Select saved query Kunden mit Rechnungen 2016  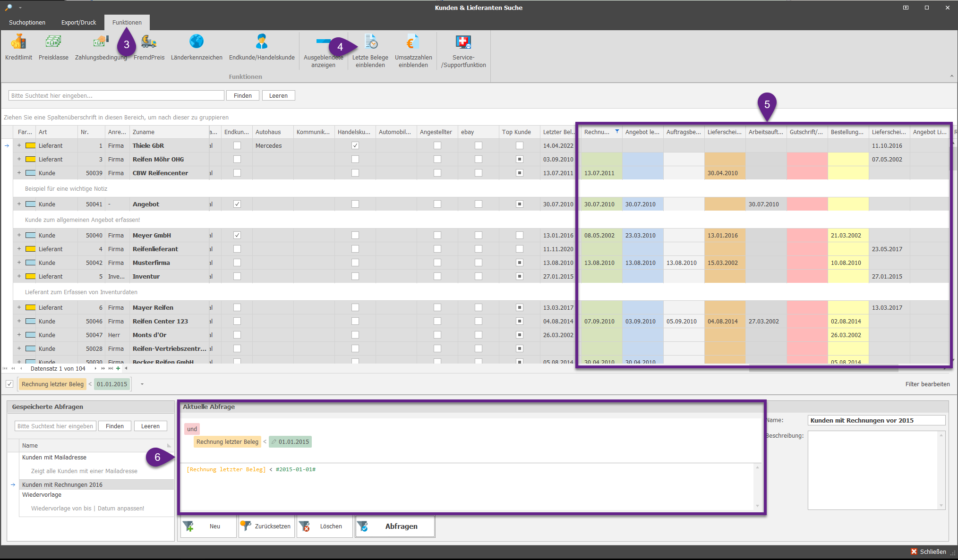pyautogui.click(x=97, y=484)
